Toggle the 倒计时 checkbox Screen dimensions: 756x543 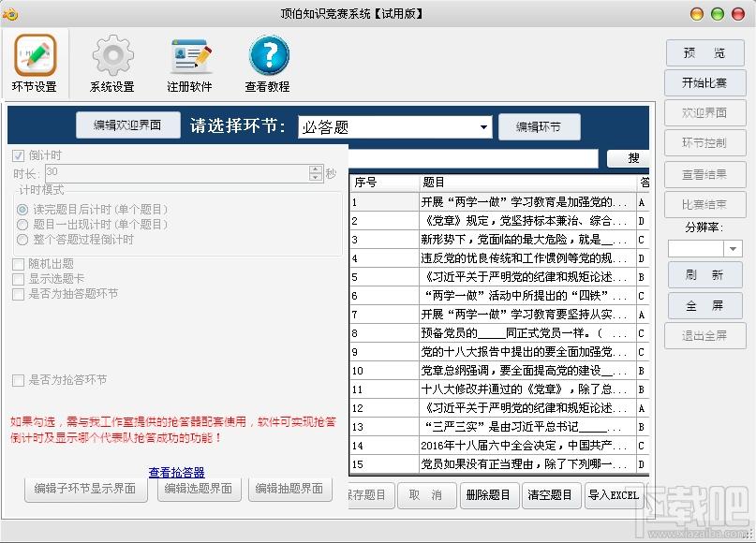pos(19,155)
